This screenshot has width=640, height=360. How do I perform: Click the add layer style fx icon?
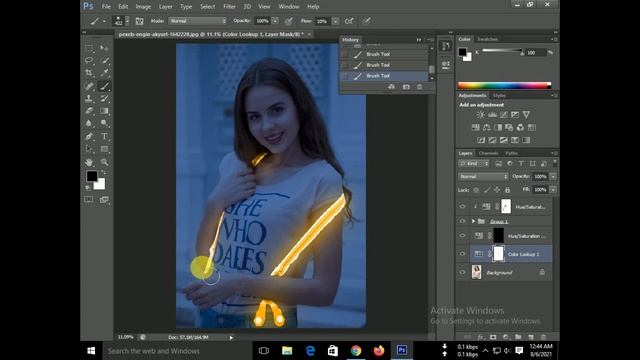coord(481,337)
